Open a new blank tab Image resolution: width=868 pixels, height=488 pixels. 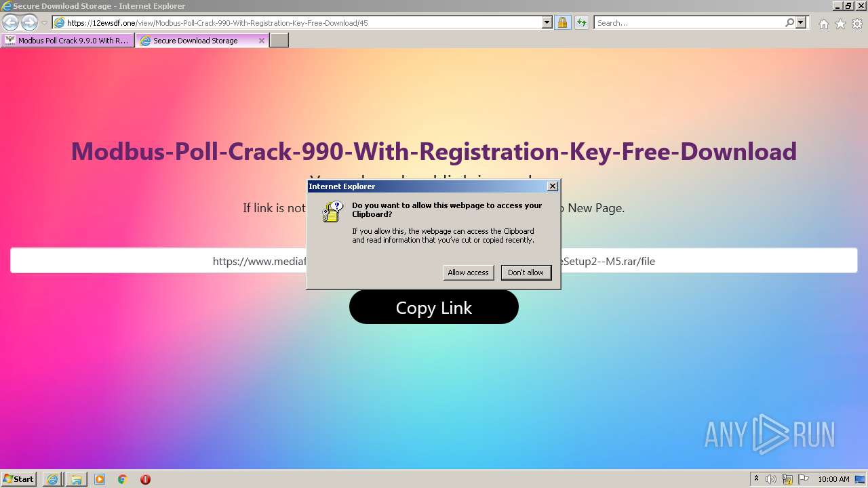[x=279, y=41]
